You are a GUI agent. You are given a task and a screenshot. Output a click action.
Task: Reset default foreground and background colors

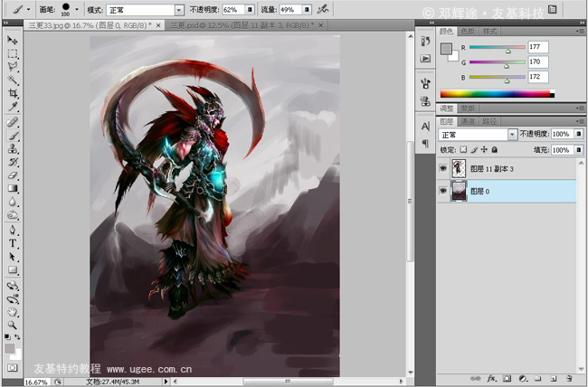coord(7,336)
